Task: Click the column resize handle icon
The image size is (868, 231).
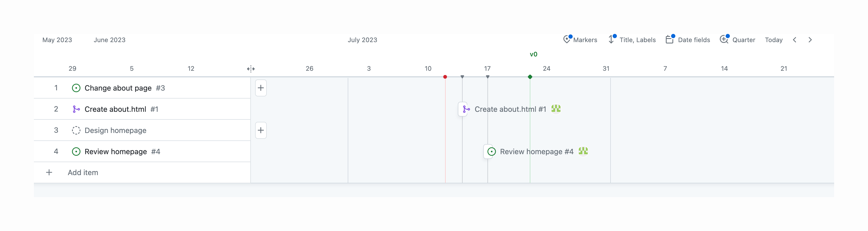Action: pos(251,69)
